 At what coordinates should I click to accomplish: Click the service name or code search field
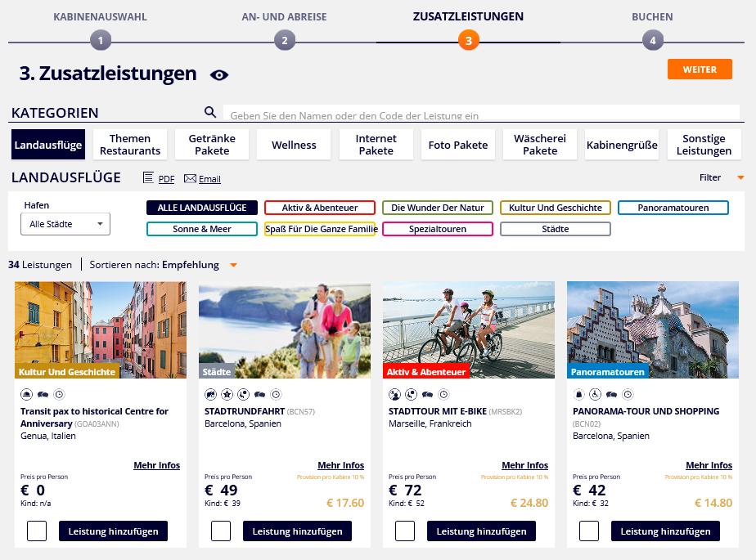click(481, 114)
